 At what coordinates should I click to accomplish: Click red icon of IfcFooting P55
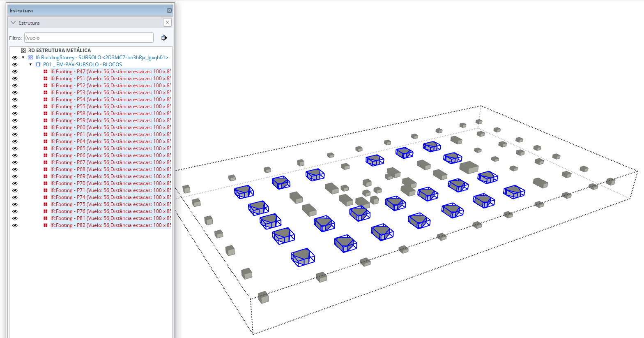pyautogui.click(x=46, y=106)
